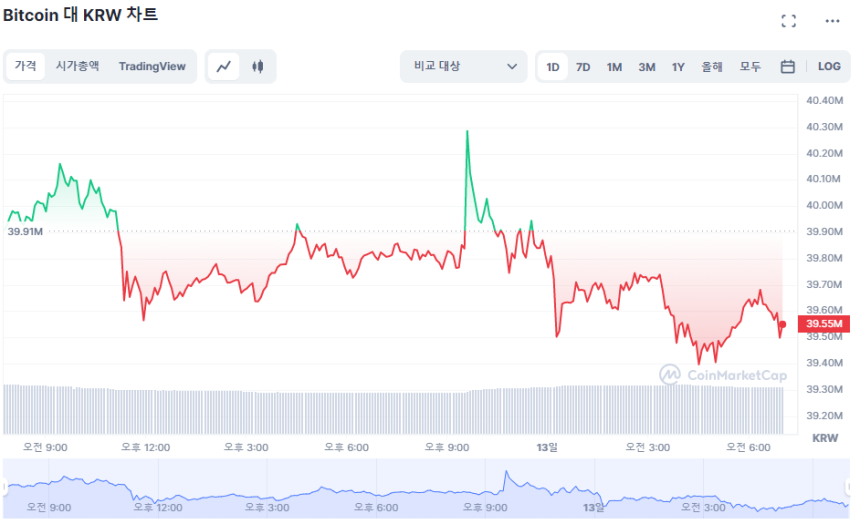Select the 3M time range
Image resolution: width=860 pixels, height=524 pixels.
[647, 67]
